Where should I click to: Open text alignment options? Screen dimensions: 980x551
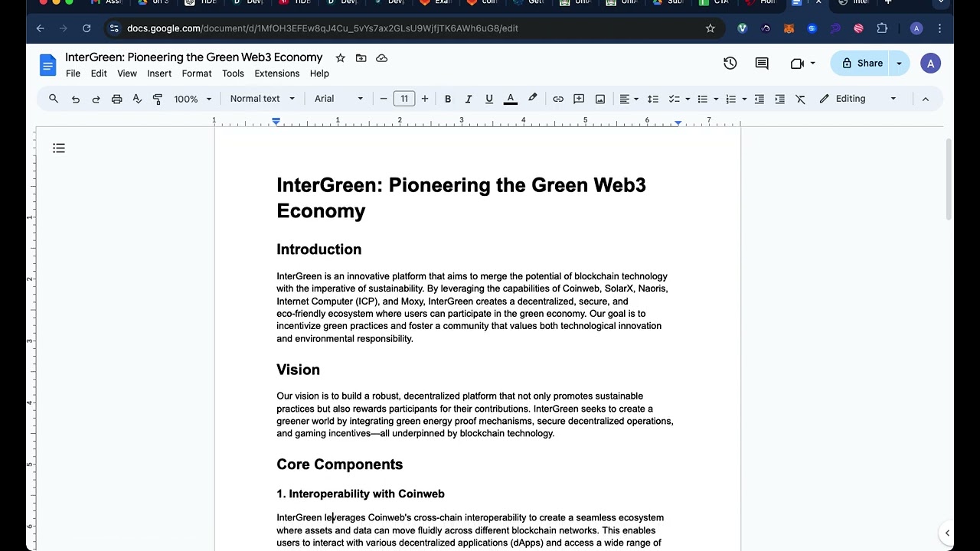pos(629,99)
